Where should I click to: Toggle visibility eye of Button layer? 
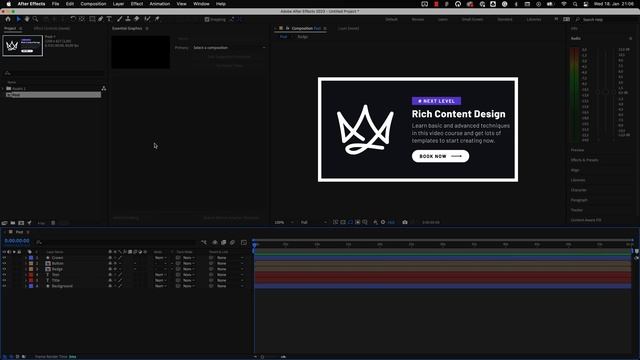(x=4, y=264)
